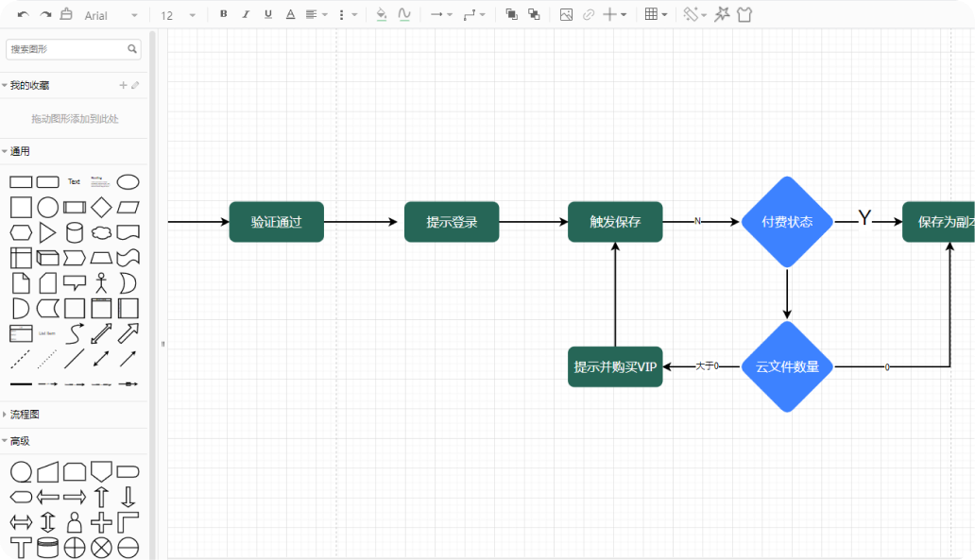Image resolution: width=975 pixels, height=560 pixels.
Task: Toggle underline text formatting
Action: pyautogui.click(x=268, y=15)
